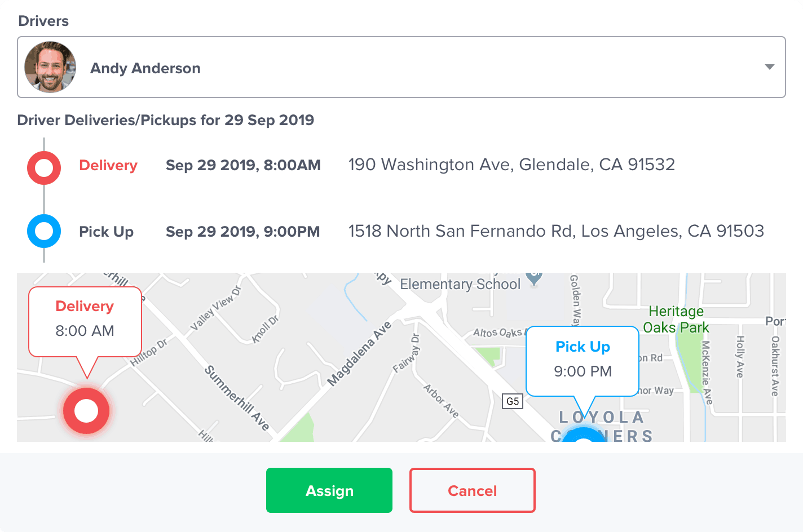Click the Cancel button

pyautogui.click(x=473, y=490)
